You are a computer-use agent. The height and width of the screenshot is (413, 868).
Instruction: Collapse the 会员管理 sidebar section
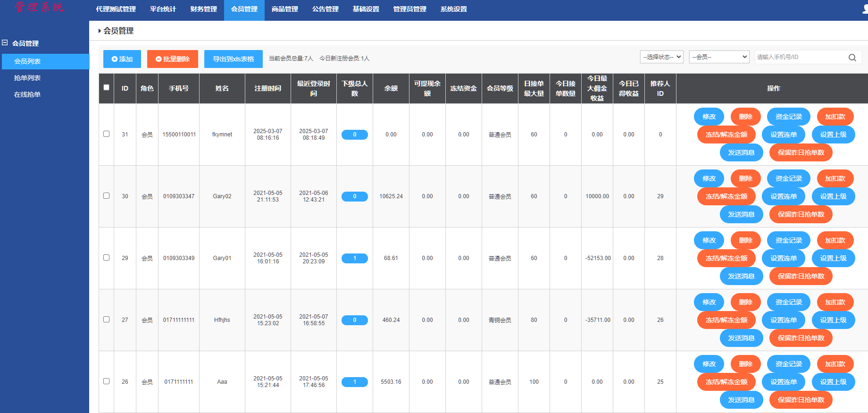pyautogui.click(x=5, y=43)
